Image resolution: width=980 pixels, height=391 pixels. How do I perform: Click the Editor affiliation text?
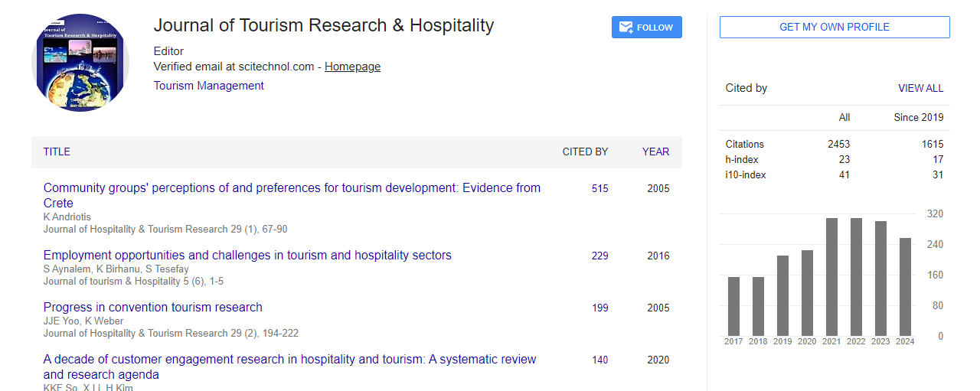(168, 51)
